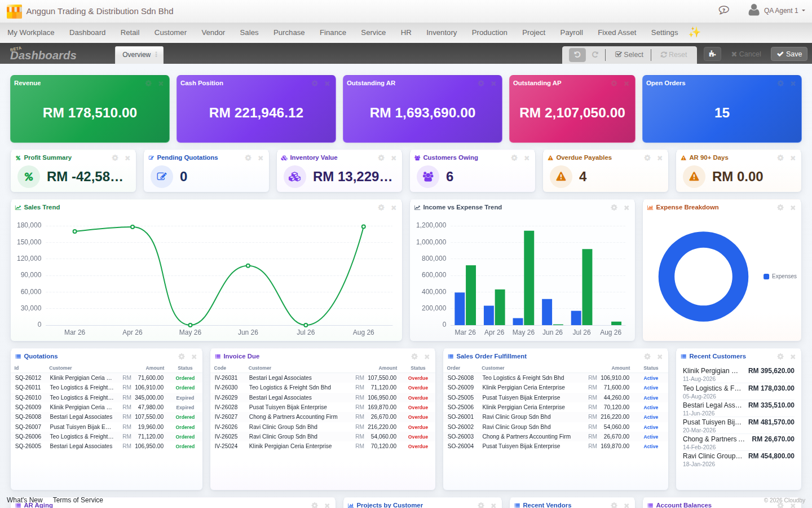Viewport: 812px width, 508px height.
Task: Go to My Workplace
Action: [x=31, y=33]
